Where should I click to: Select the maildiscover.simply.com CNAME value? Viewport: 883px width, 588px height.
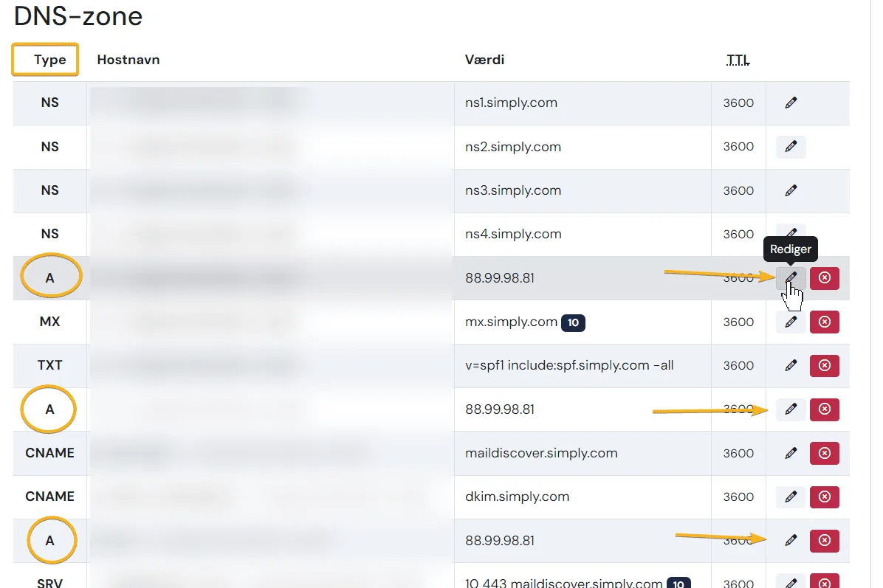tap(541, 453)
